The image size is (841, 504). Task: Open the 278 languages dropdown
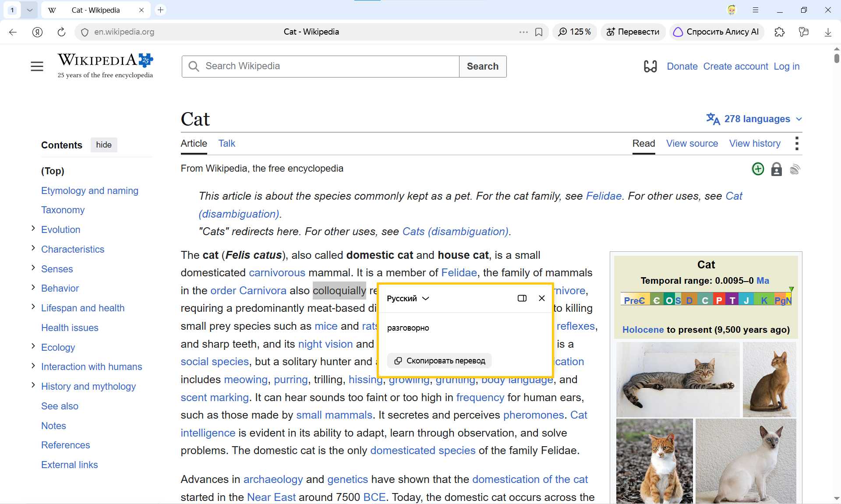point(754,119)
